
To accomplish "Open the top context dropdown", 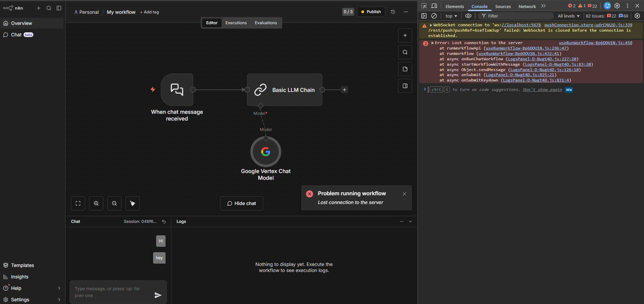I will click(x=451, y=16).
